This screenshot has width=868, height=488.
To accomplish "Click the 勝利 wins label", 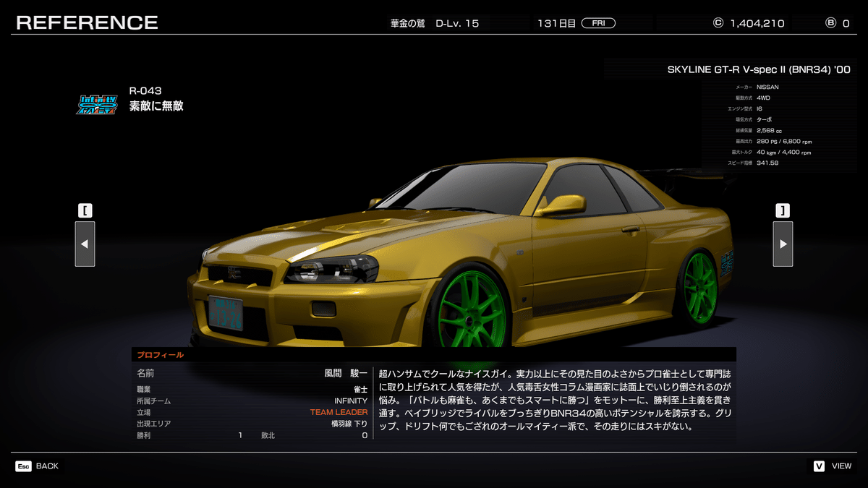I will (144, 435).
